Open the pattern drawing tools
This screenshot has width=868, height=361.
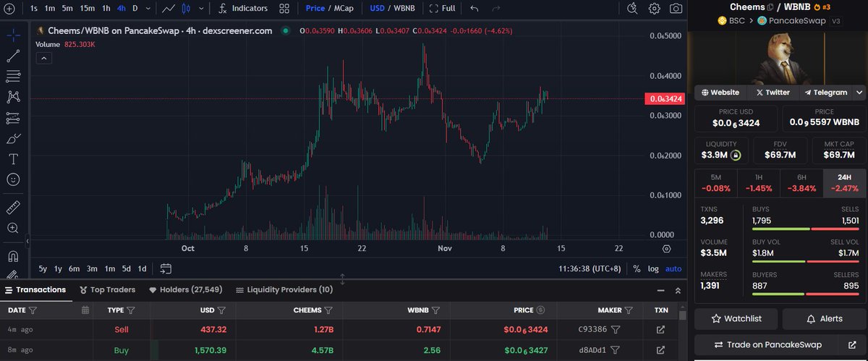[13, 96]
